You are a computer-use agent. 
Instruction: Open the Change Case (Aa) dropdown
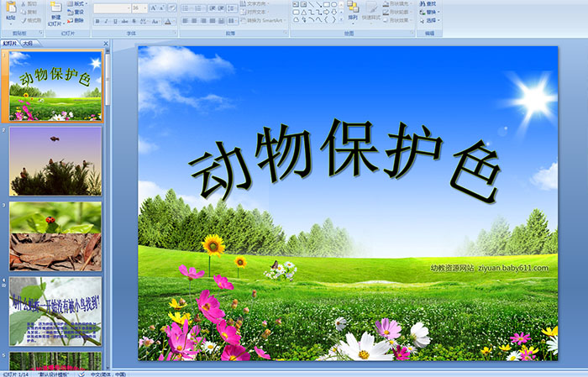(x=155, y=21)
